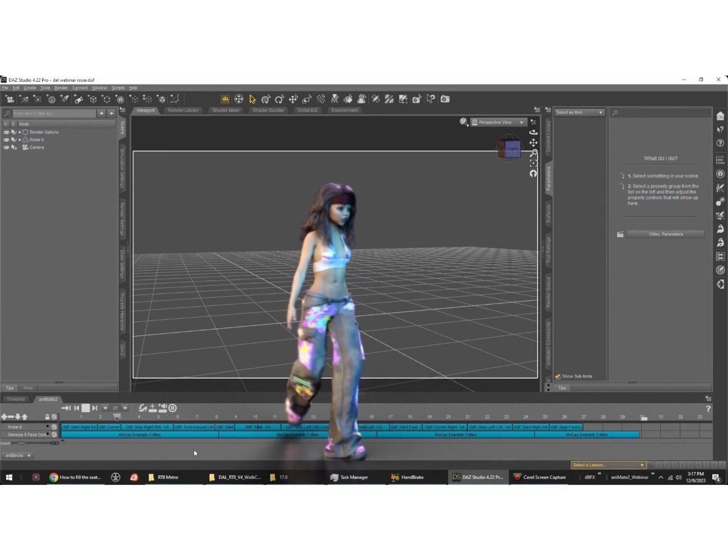The width and height of the screenshot is (728, 560).
Task: Select the Rotate tool in the toolbar
Action: [x=279, y=99]
